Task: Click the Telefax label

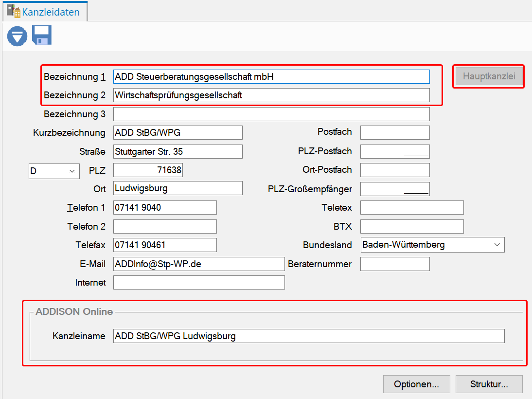Action: pyautogui.click(x=90, y=245)
